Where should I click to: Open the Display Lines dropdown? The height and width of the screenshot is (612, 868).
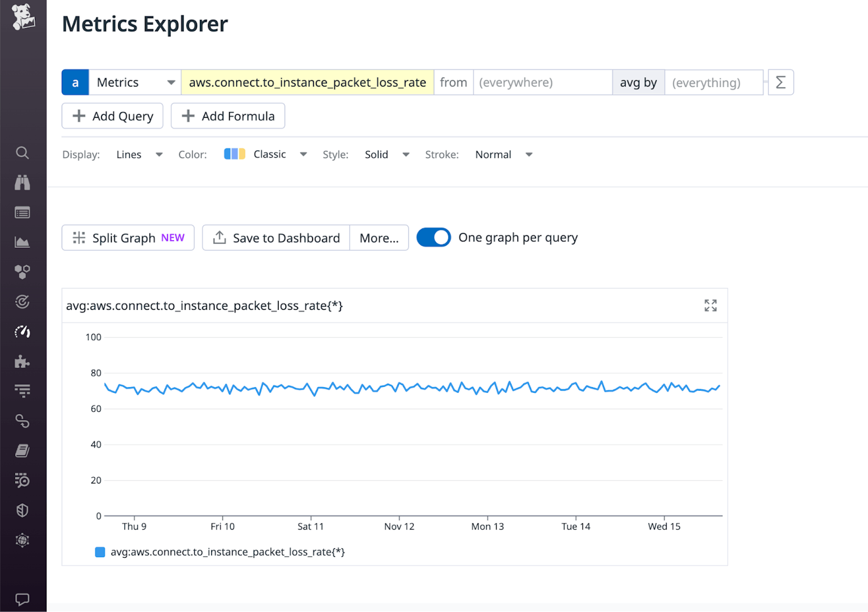[139, 154]
